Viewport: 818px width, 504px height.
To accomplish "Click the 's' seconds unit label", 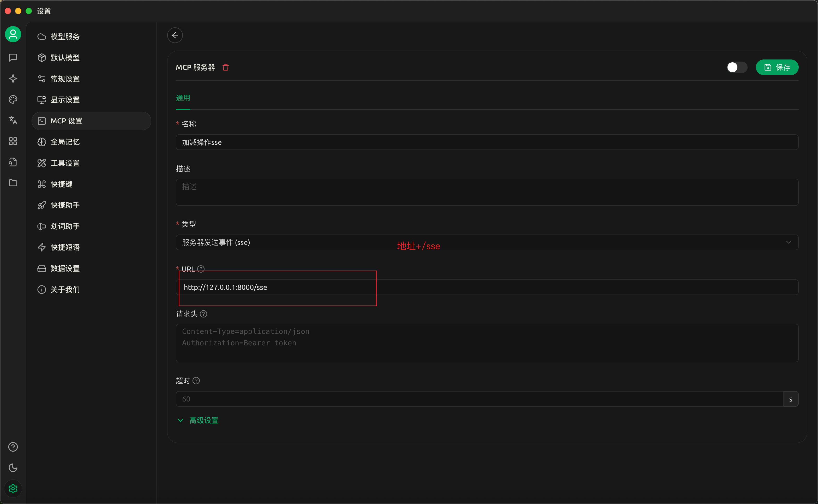I will click(x=791, y=399).
